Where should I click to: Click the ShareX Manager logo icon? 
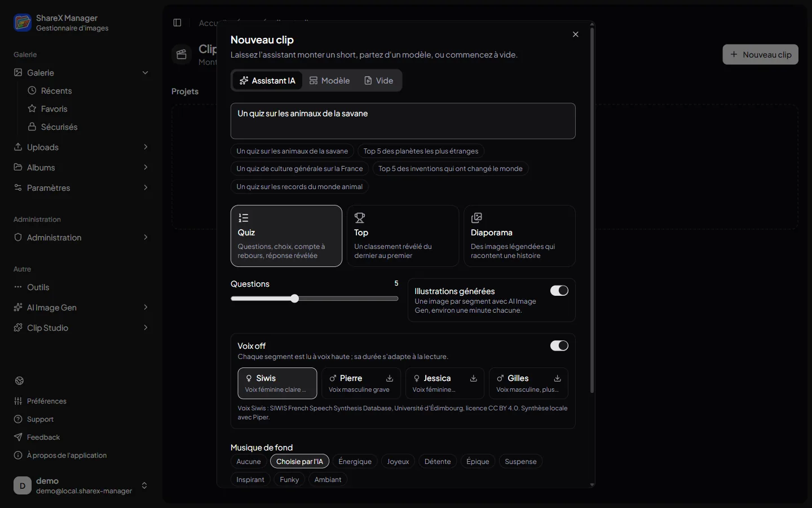[23, 23]
